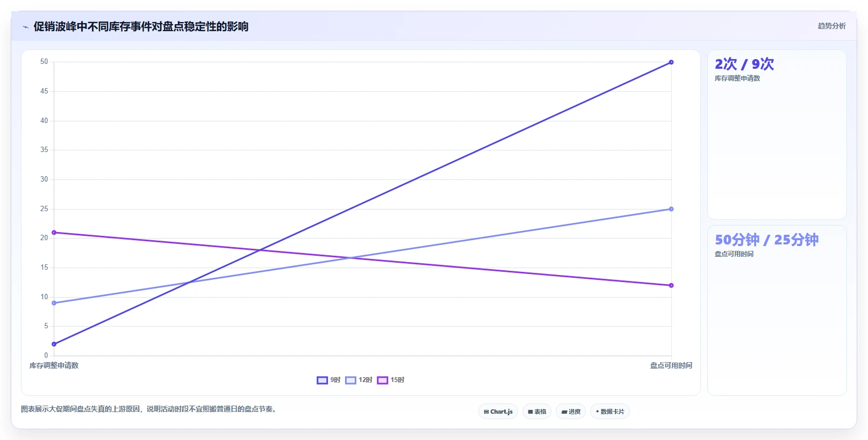Click the y-axis tick label 50
This screenshot has width=868, height=440.
pyautogui.click(x=44, y=62)
